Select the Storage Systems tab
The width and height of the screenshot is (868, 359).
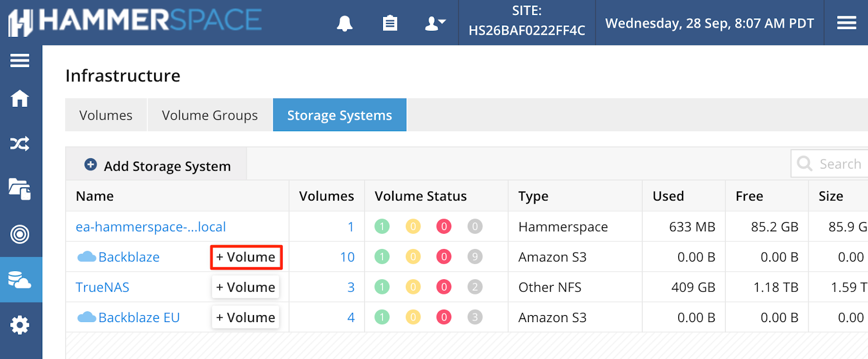pos(340,115)
